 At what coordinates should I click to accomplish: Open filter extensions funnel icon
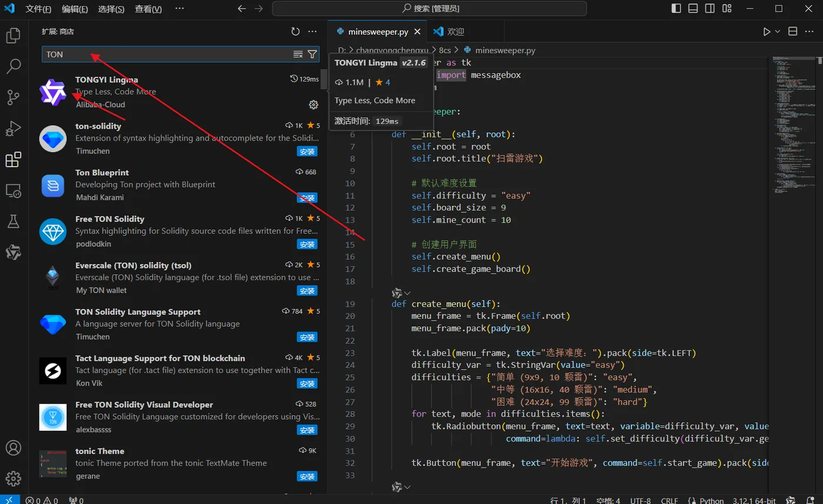(313, 55)
